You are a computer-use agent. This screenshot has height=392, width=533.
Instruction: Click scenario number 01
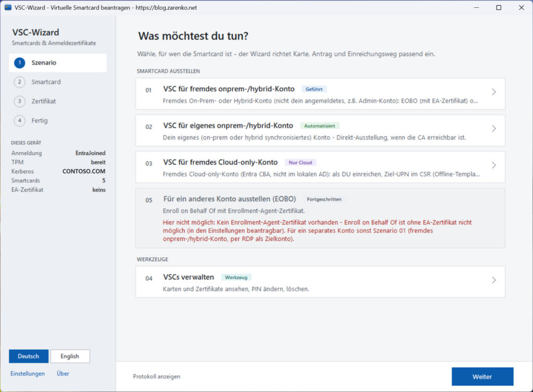click(148, 90)
